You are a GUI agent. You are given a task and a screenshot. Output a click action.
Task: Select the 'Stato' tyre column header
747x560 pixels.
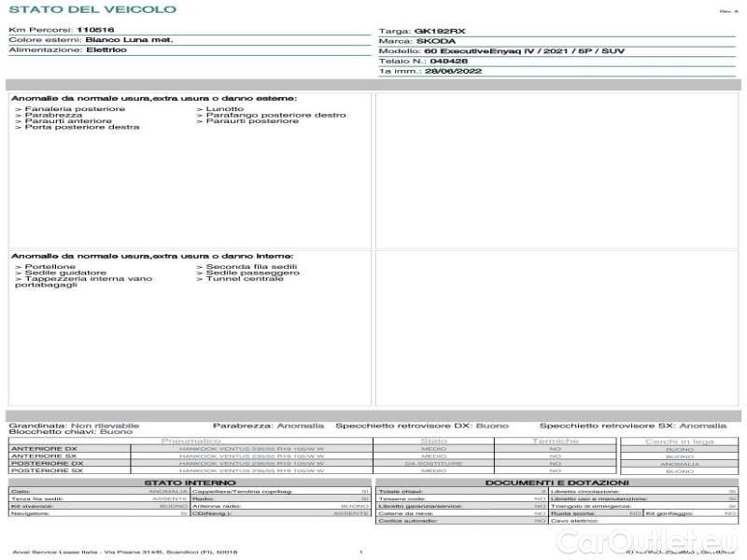[x=434, y=441]
